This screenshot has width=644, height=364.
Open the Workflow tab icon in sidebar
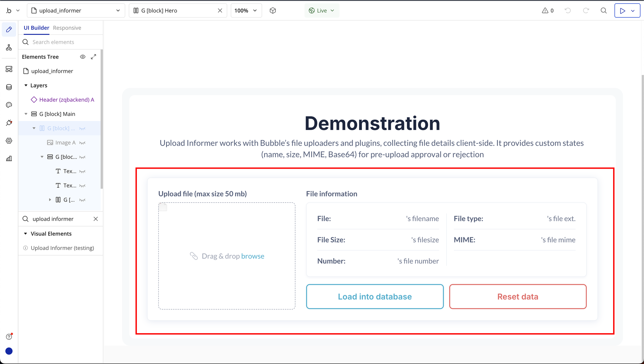[x=9, y=47]
